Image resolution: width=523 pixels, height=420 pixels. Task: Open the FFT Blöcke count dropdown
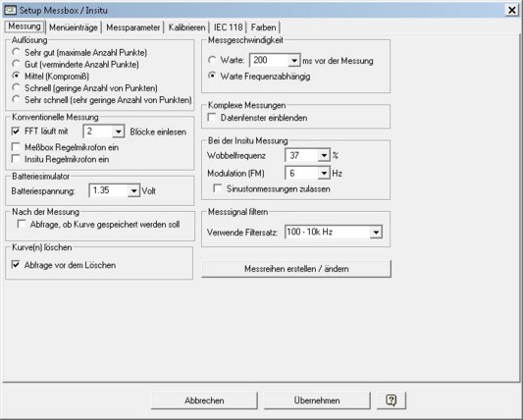point(118,131)
